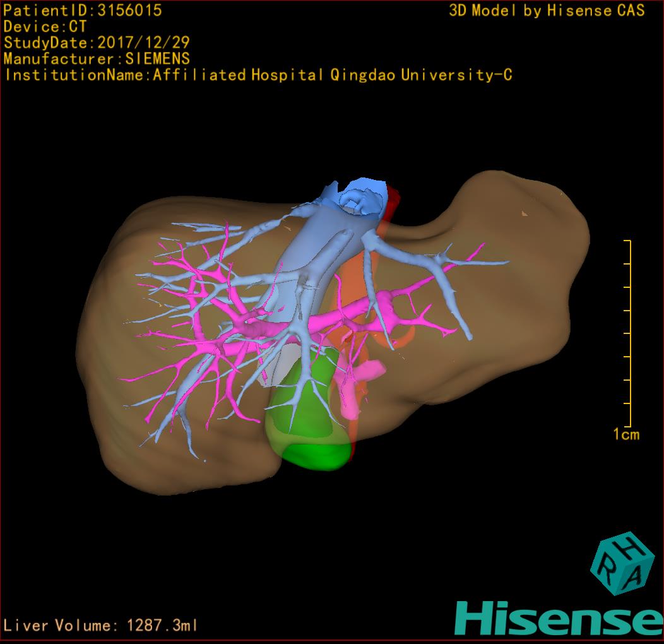Click the Hisense logo
This screenshot has height=644, width=664.
pos(559,619)
